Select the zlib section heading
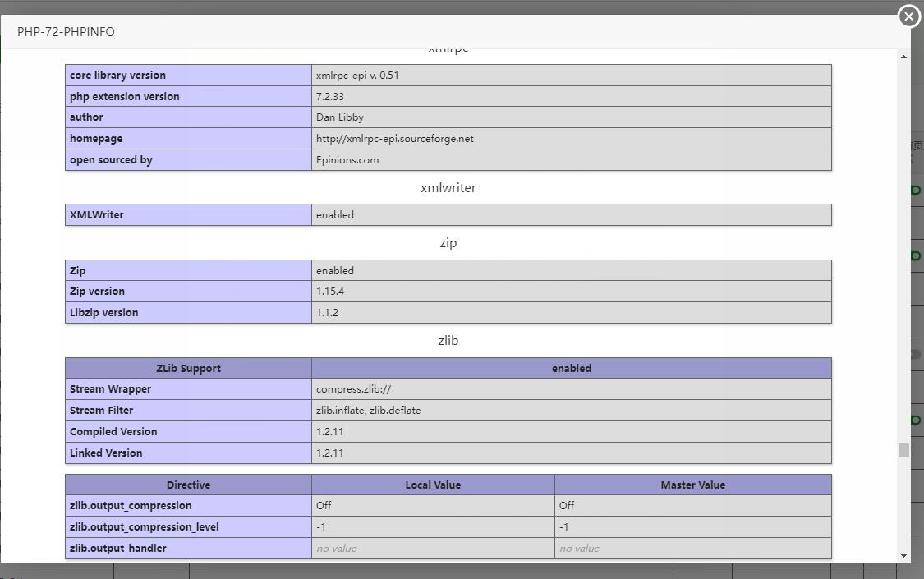The height and width of the screenshot is (579, 924). pos(448,341)
